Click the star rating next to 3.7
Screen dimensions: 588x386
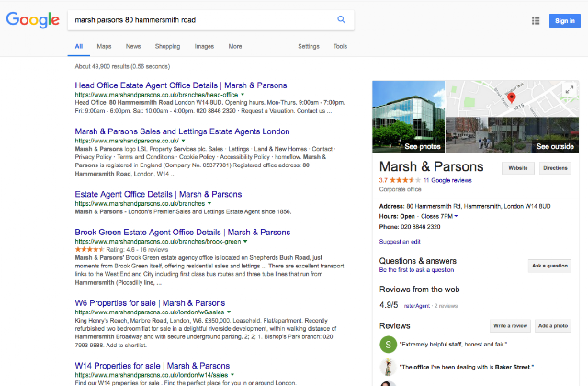point(405,180)
